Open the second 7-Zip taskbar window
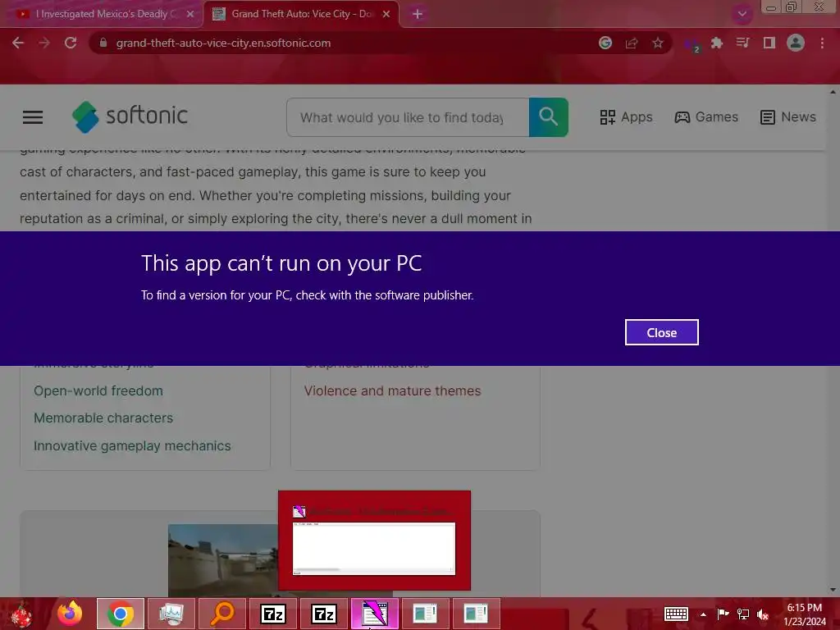 coord(323,614)
